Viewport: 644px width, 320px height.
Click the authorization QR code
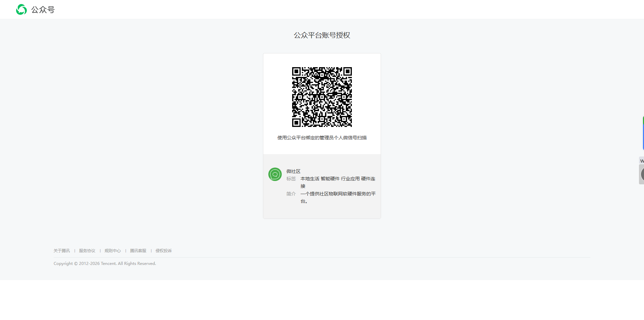tap(322, 97)
